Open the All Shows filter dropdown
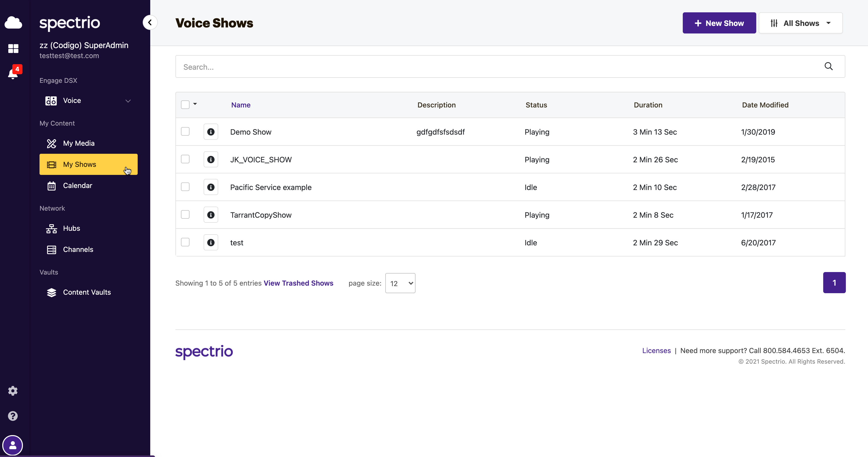Viewport: 868px width, 457px height. (801, 23)
